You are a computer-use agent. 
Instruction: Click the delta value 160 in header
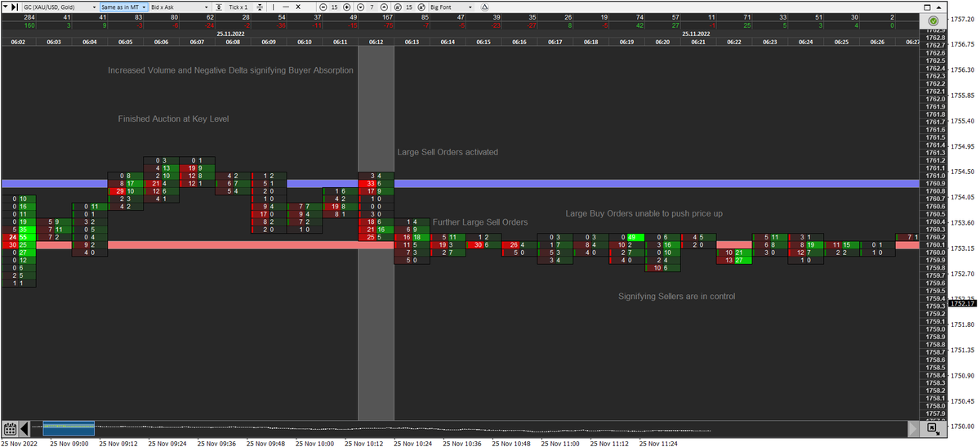coord(29,25)
